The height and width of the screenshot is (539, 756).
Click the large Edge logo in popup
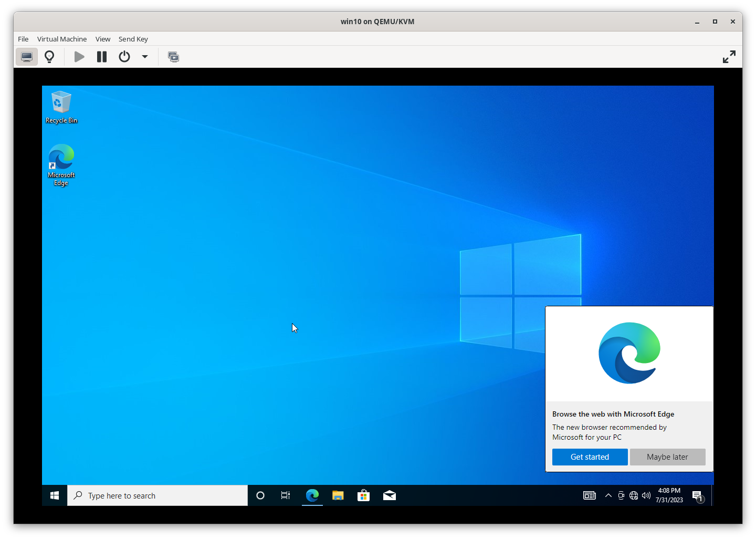[629, 353]
